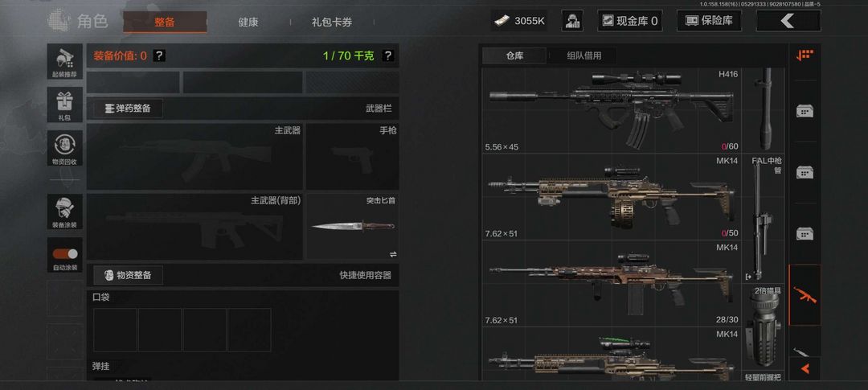Open the 保险库 safe button
Image resolution: width=868 pixels, height=390 pixels.
point(709,21)
